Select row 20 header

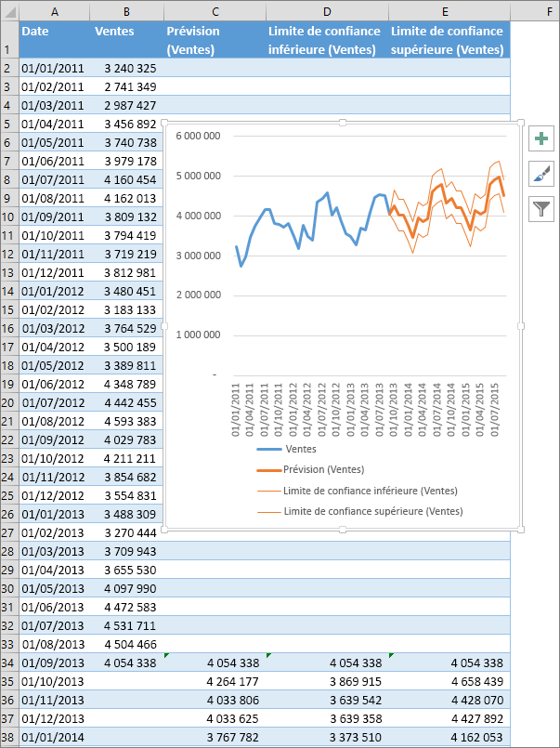pos(9,402)
